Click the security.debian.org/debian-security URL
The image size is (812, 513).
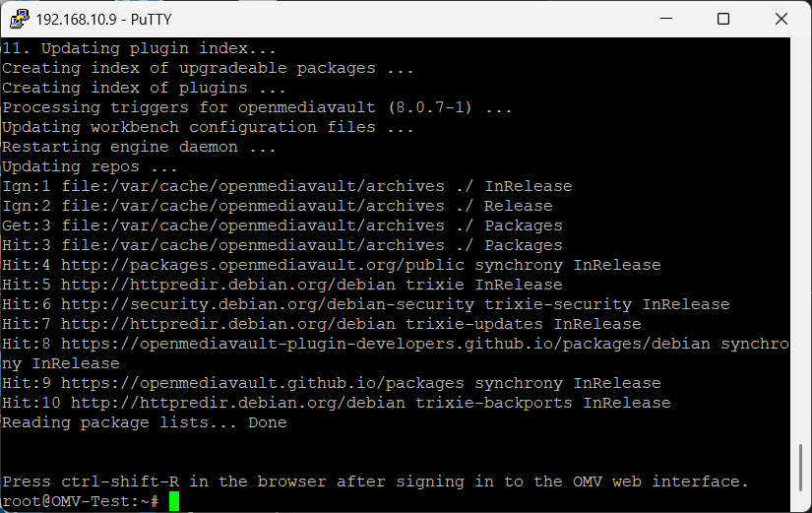tap(267, 304)
